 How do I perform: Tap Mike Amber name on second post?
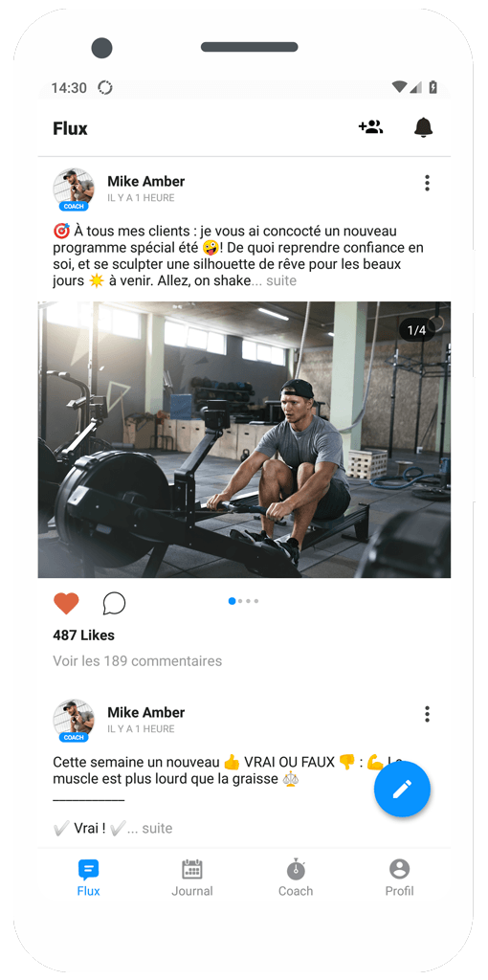(146, 712)
